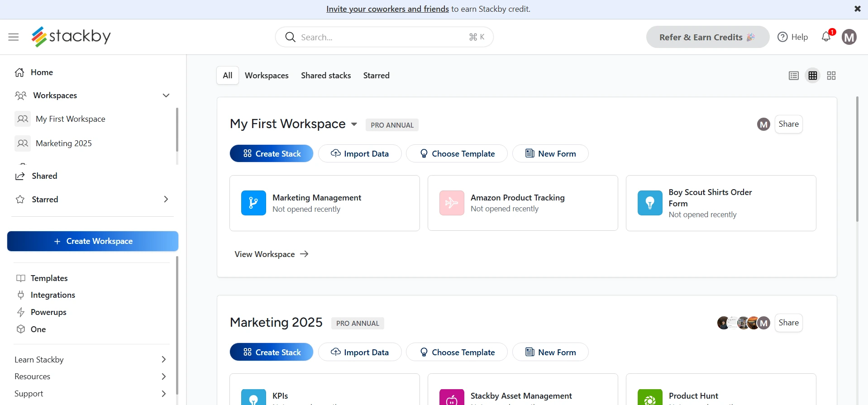Click member avatar M in My First Workspace
Image resolution: width=868 pixels, height=405 pixels.
(763, 124)
